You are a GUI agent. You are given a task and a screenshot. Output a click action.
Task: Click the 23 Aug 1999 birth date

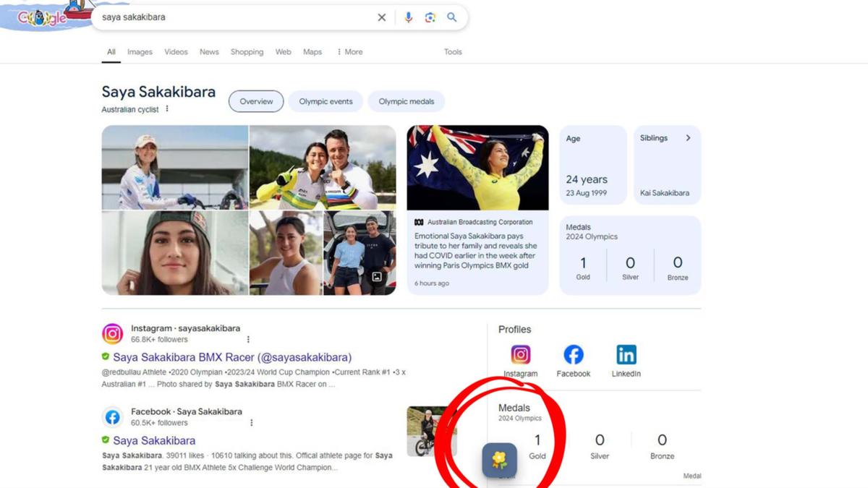[587, 193]
